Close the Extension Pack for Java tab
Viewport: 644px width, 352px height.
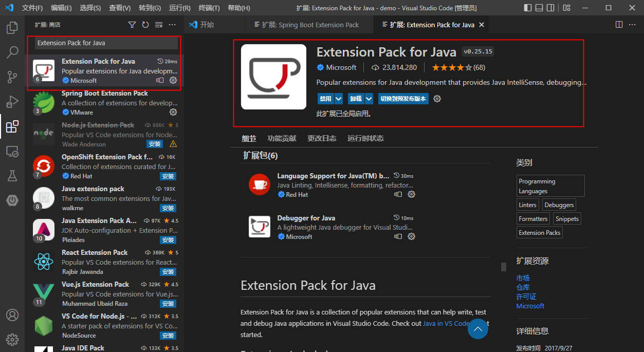[x=482, y=25]
